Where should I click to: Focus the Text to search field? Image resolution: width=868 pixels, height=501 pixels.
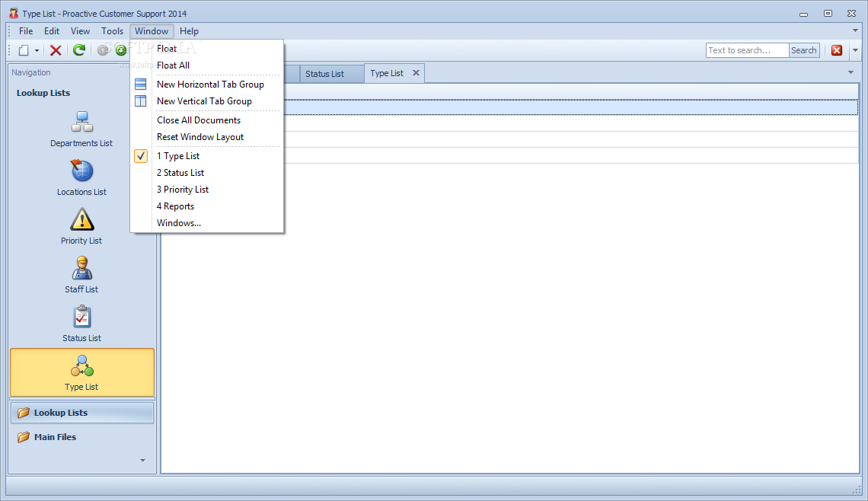click(748, 50)
